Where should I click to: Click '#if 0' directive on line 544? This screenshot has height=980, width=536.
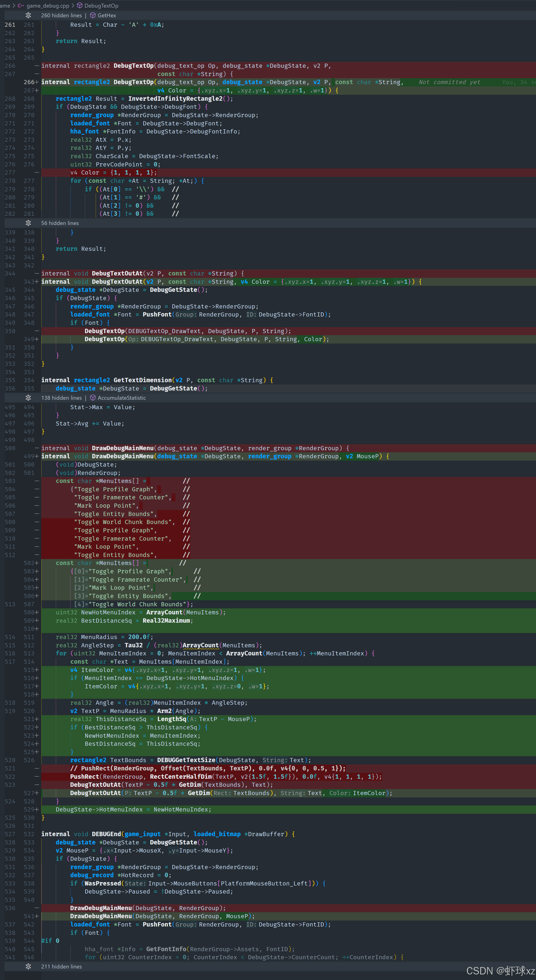[x=50, y=940]
